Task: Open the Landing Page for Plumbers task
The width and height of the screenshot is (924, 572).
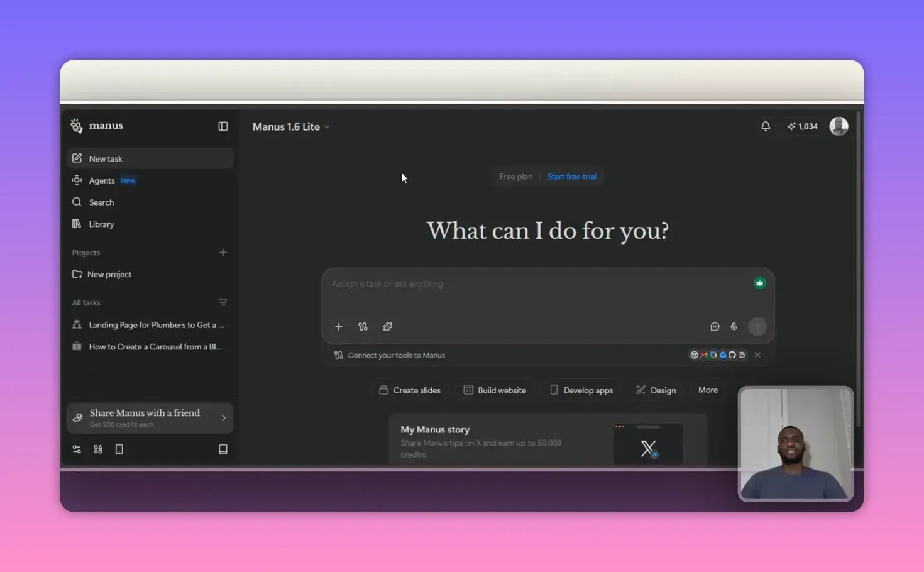Action: click(x=150, y=325)
